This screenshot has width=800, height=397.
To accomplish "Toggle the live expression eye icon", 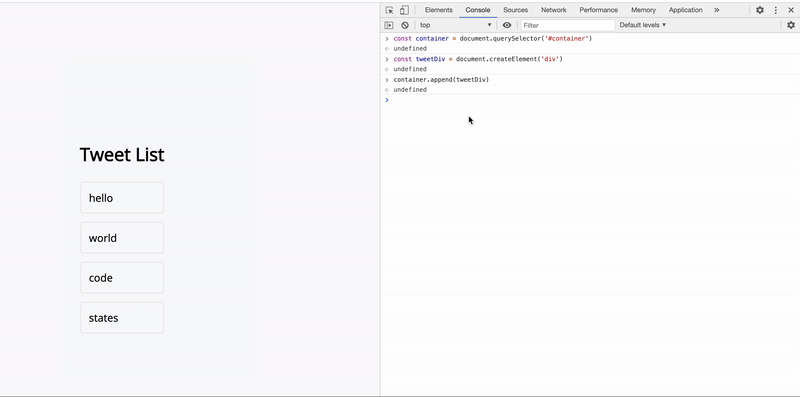I will click(507, 25).
